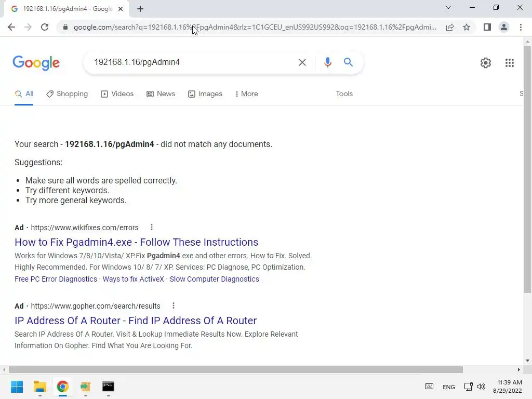Click the scrollbar down arrow

coord(527,361)
